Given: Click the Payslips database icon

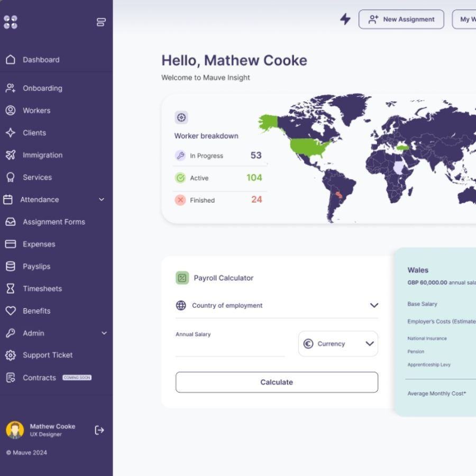Looking at the screenshot, I should click(11, 266).
